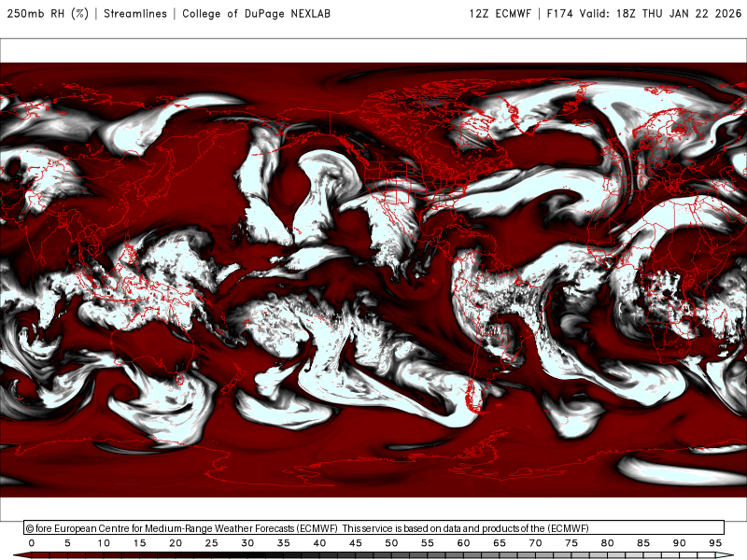
Task: Click the "95" label on the color scale
Action: [715, 543]
